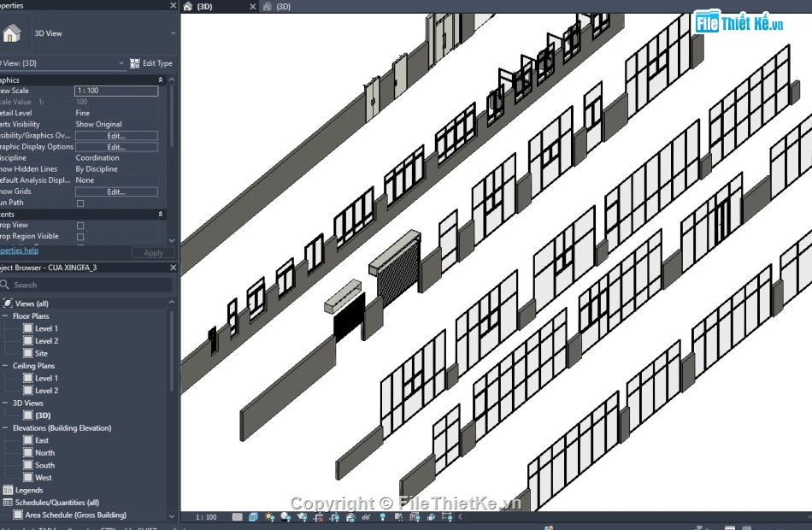Screen dimensions: 812x530
Task: Click the house home icon in Properties palette
Action: coord(13,32)
